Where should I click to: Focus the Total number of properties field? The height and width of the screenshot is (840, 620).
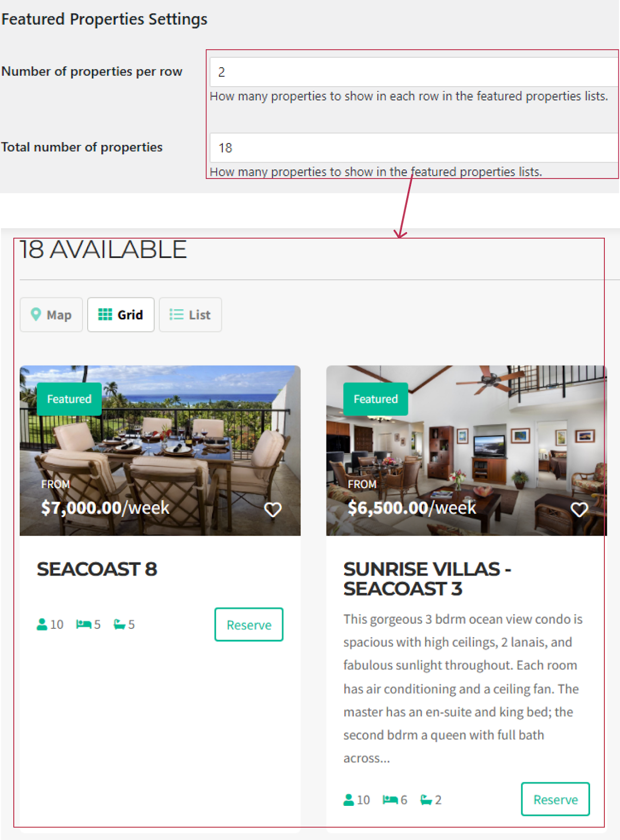(414, 148)
